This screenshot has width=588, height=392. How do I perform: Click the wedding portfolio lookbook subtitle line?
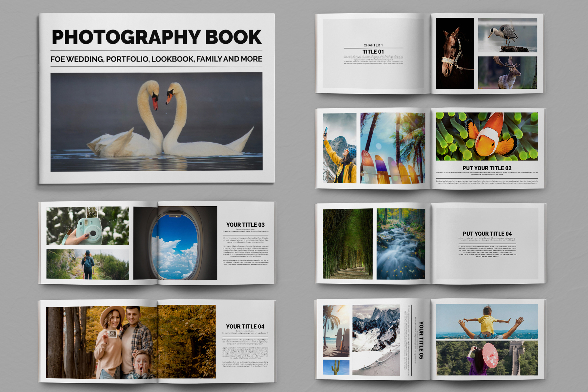tap(156, 59)
